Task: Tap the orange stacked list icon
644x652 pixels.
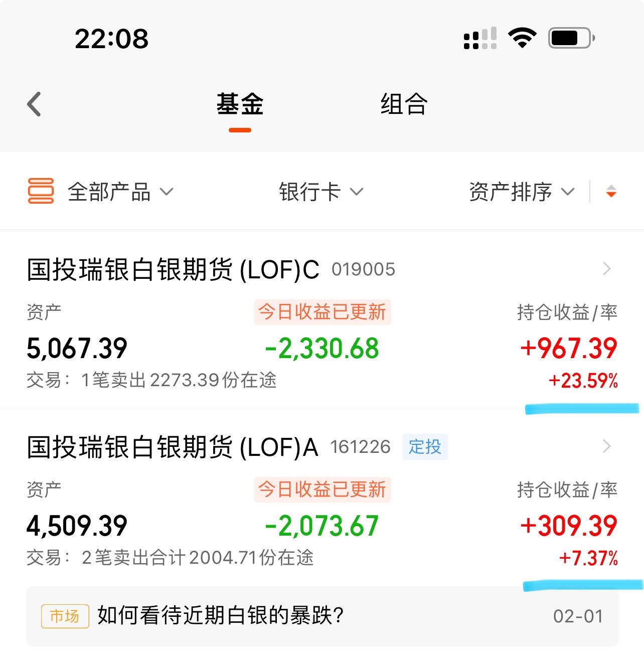Action: tap(41, 191)
